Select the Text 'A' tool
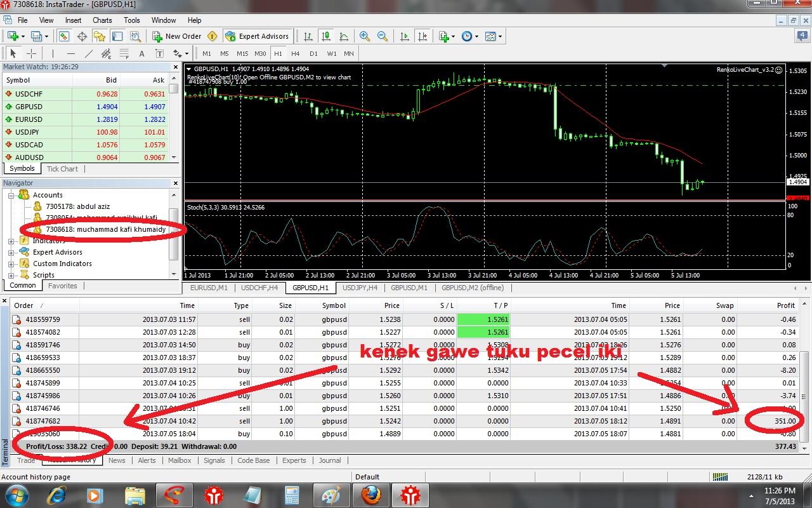This screenshot has height=508, width=812. (x=141, y=53)
